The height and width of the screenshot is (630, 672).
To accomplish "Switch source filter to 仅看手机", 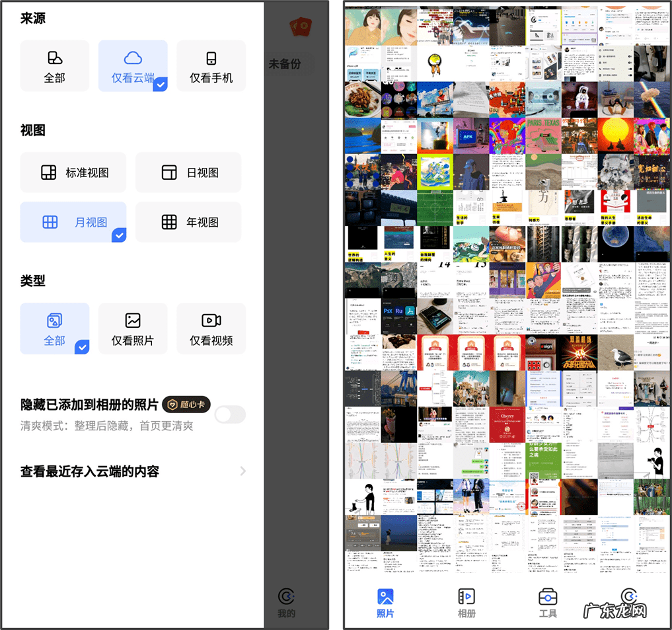I will tap(211, 65).
